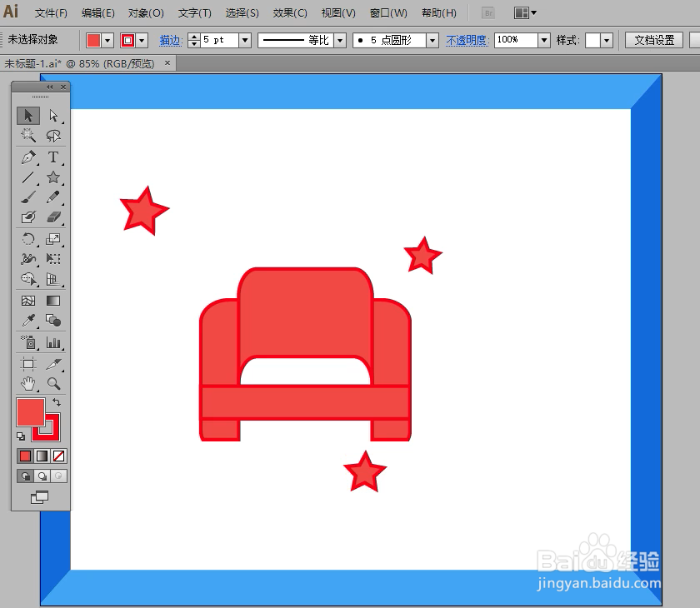Click the stroke weight stepper arrows
The width and height of the screenshot is (700, 608).
(x=193, y=40)
